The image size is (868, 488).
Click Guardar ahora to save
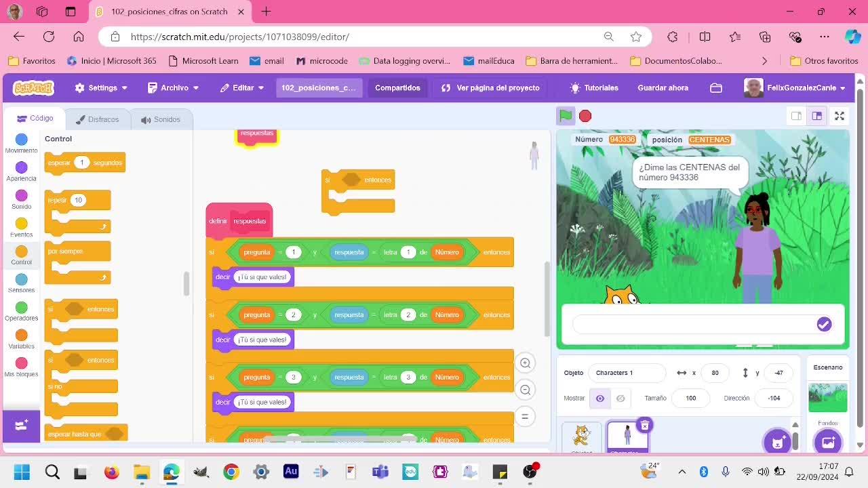tap(663, 87)
